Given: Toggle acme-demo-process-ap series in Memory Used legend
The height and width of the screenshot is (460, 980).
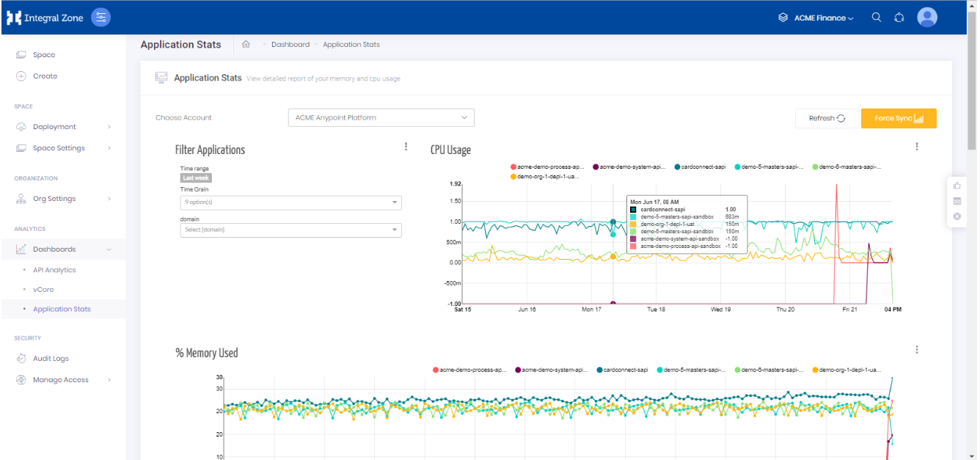Looking at the screenshot, I should pyautogui.click(x=470, y=370).
